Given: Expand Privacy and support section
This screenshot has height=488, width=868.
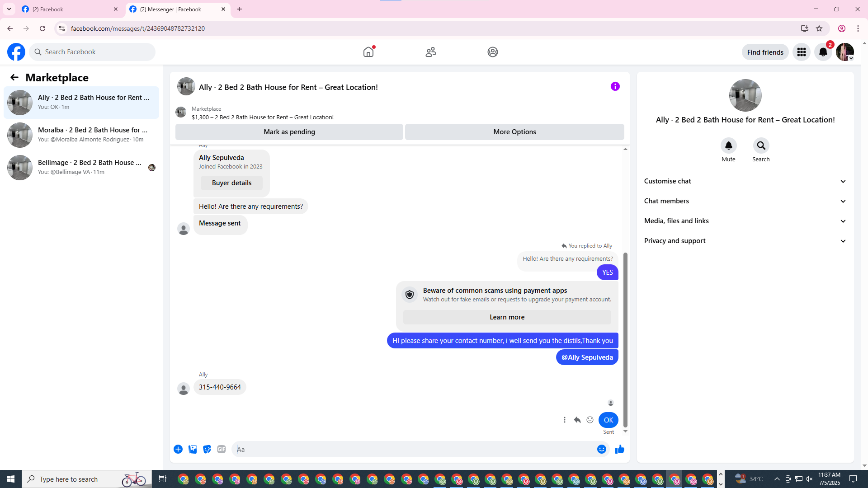Looking at the screenshot, I should point(745,241).
